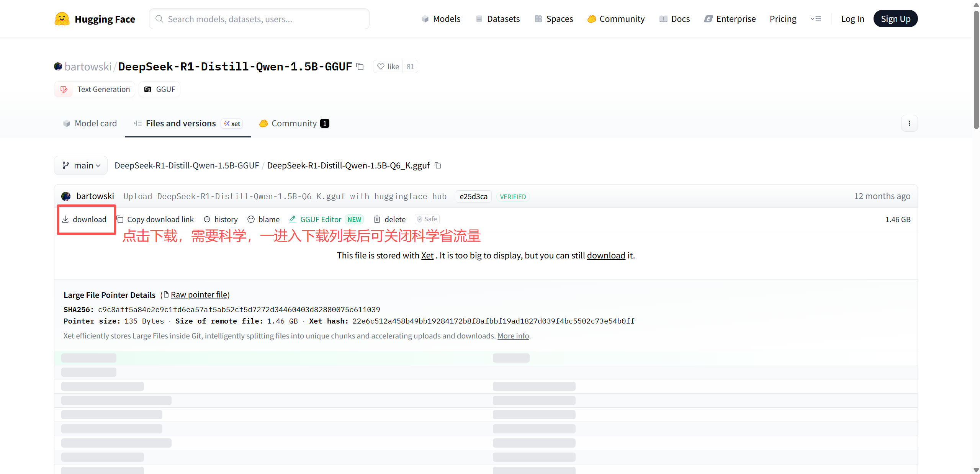Click the e25d3ca commit hash
The width and height of the screenshot is (980, 474).
click(473, 196)
